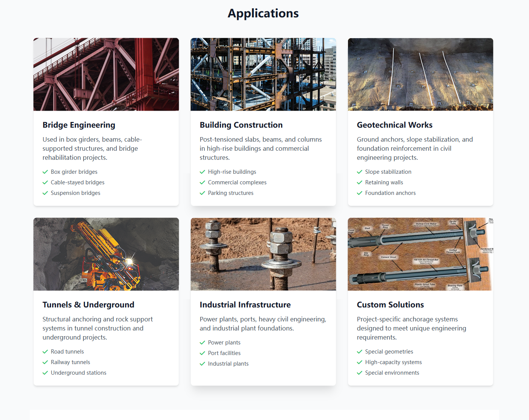Open the hollow-core rebar diagram image
This screenshot has height=420, width=529.
(x=421, y=254)
